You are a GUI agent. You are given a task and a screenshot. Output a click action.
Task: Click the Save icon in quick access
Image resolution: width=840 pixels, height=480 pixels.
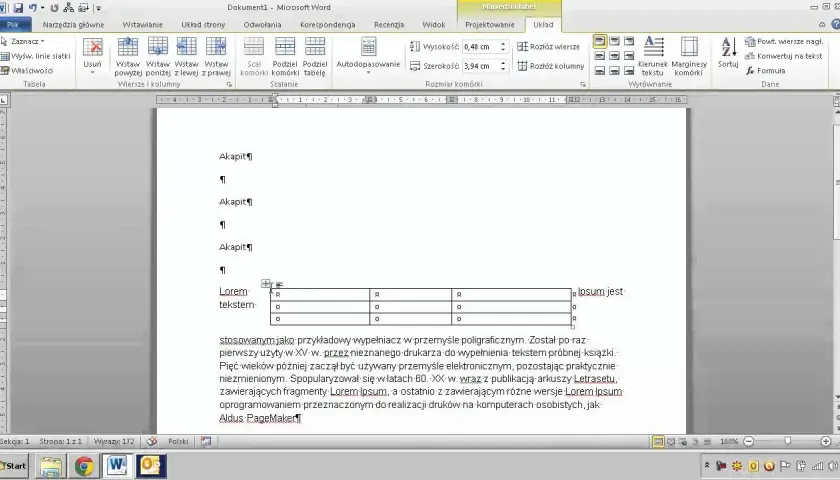(x=18, y=8)
